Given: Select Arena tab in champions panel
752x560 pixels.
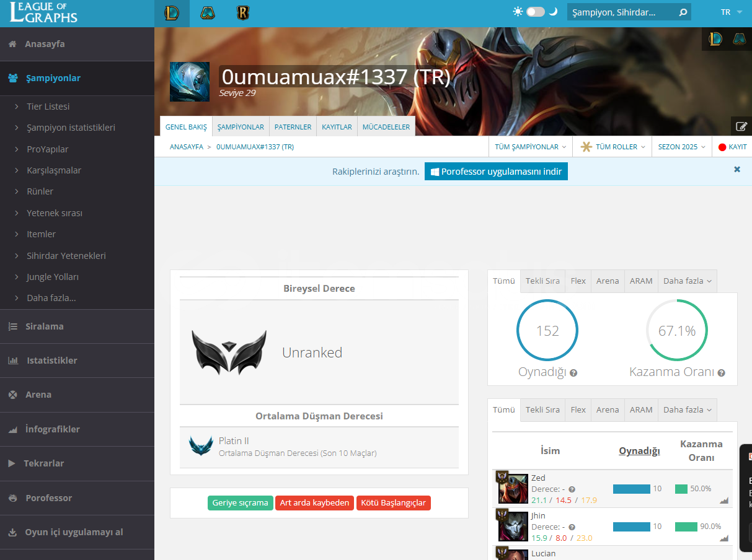Looking at the screenshot, I should [x=608, y=409].
